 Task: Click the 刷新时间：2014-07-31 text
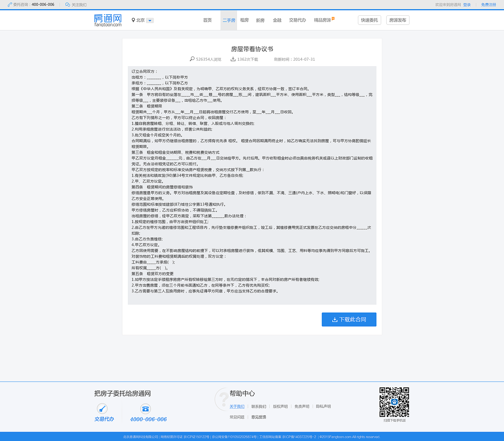point(295,59)
